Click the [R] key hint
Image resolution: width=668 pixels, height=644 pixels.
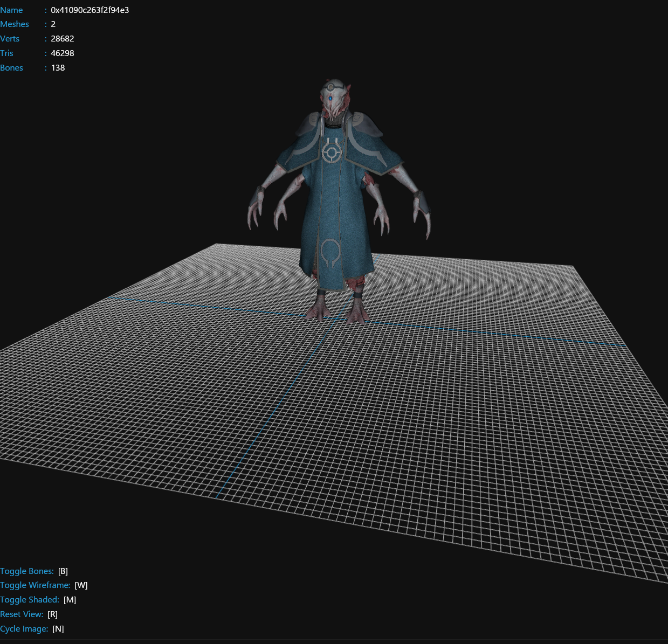52,614
